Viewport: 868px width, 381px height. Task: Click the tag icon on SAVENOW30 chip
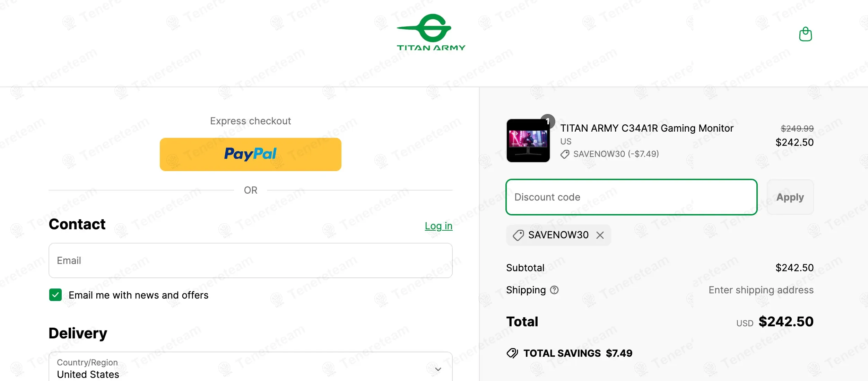[x=518, y=236]
